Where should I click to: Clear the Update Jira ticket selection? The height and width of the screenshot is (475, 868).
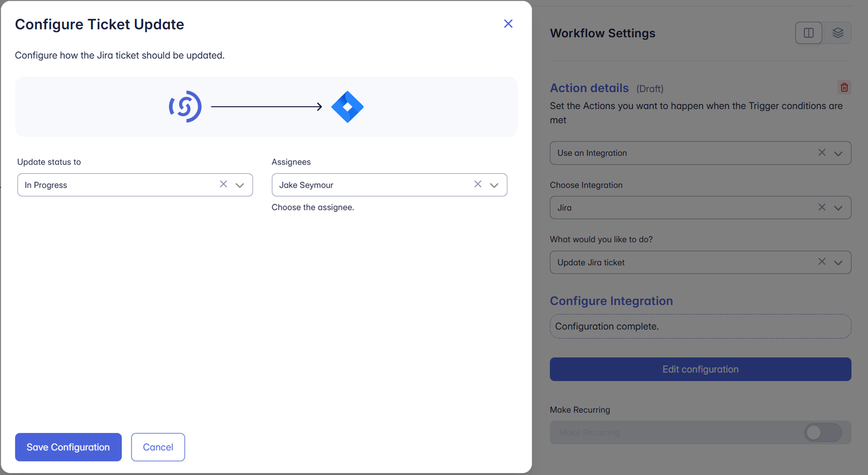822,262
